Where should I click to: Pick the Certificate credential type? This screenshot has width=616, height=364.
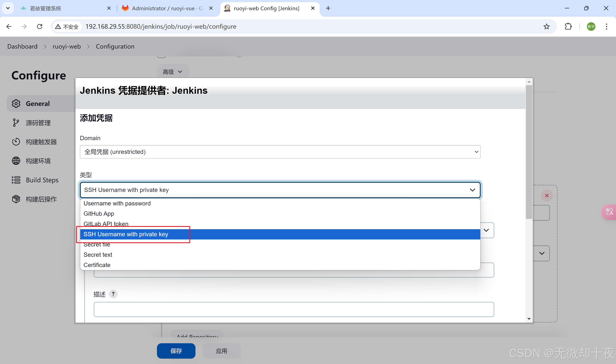point(97,265)
